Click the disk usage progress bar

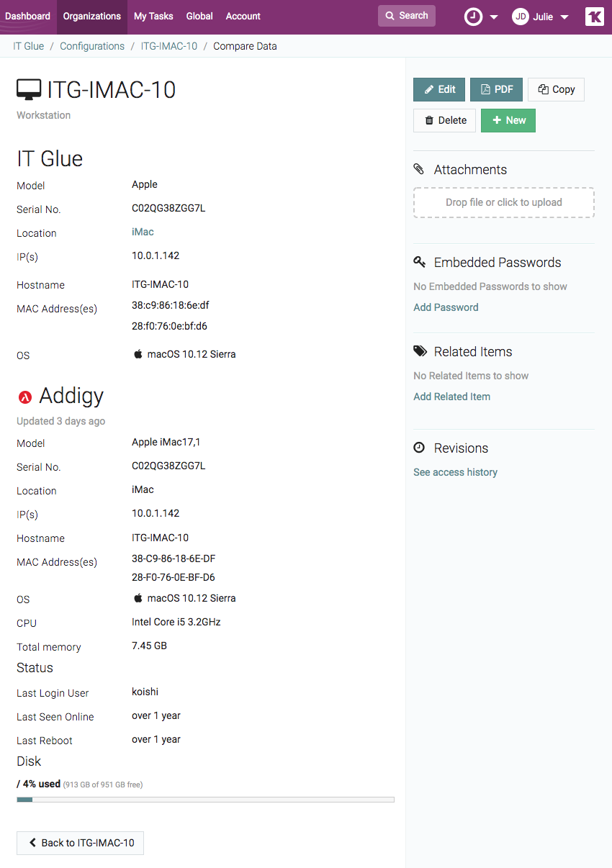click(205, 800)
